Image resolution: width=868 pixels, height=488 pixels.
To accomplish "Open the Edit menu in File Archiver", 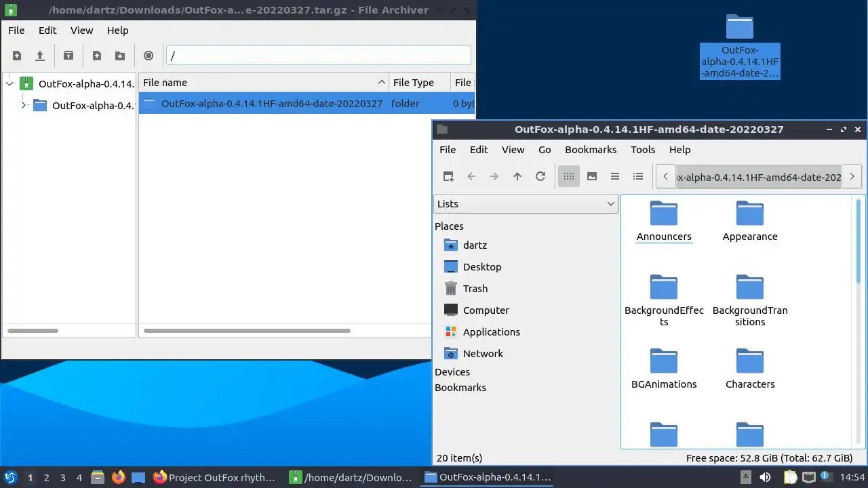I will [x=47, y=30].
